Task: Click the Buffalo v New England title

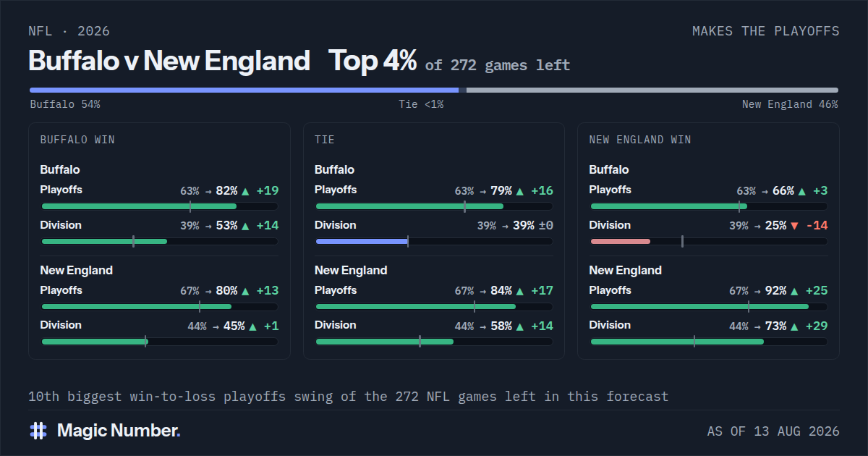Action: 169,61
